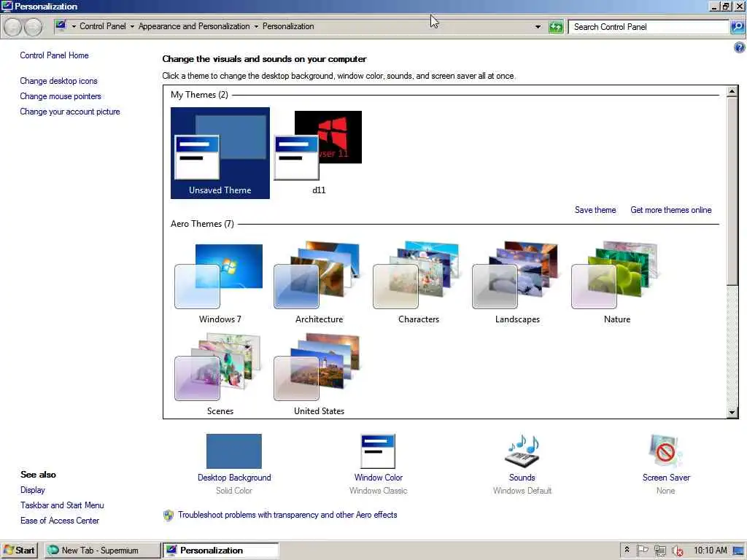
Task: Expand the address bar root dropdown arrow
Action: pos(74,27)
